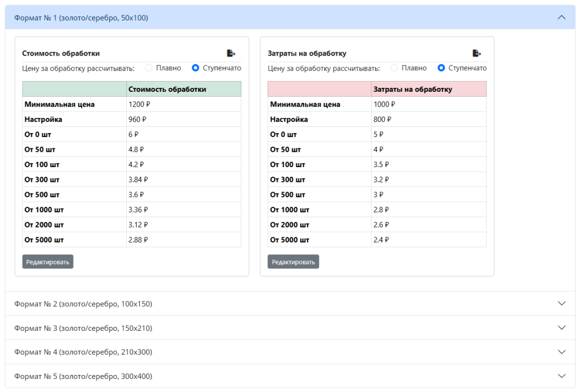The width and height of the screenshot is (580, 392).
Task: Click the 4 ₽ cell in expenses table
Action: (x=429, y=150)
